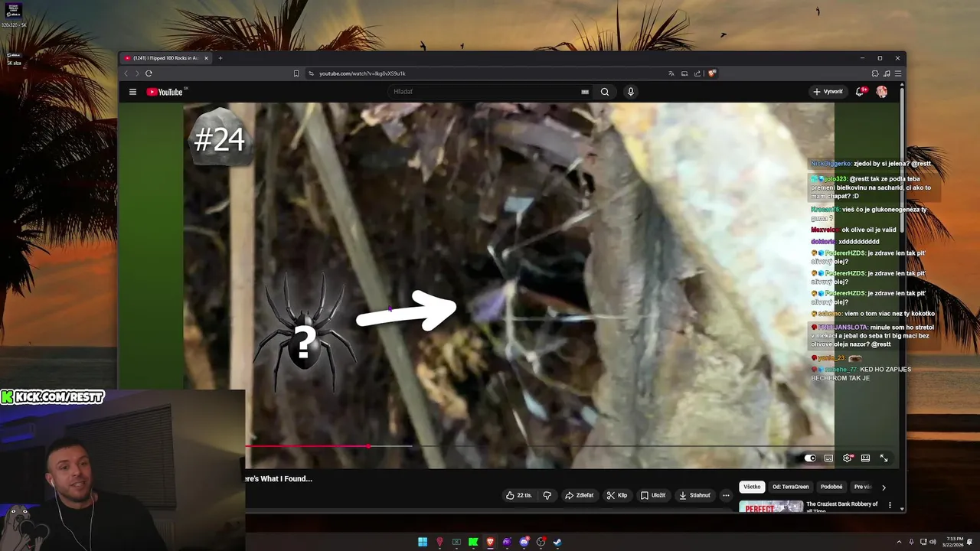Open the Kick app in taskbar
The image size is (980, 551).
coord(473,542)
